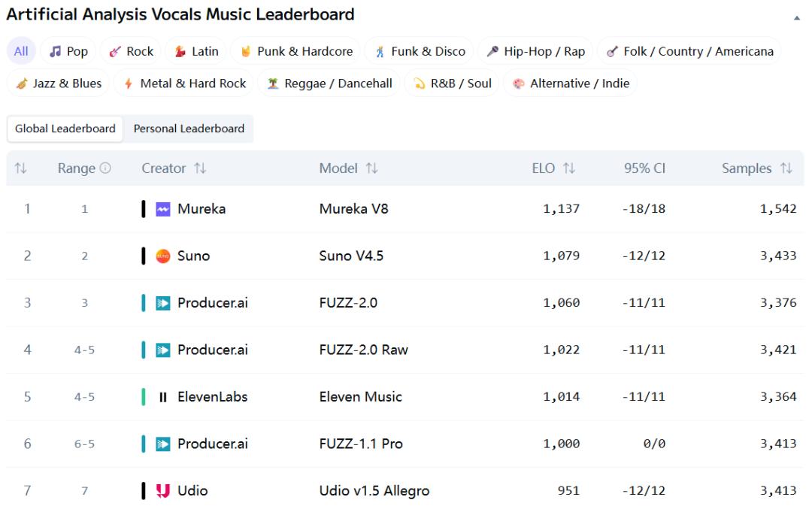Collapse the leaderboard section with top-right arrow
The height and width of the screenshot is (509, 812).
click(x=797, y=17)
